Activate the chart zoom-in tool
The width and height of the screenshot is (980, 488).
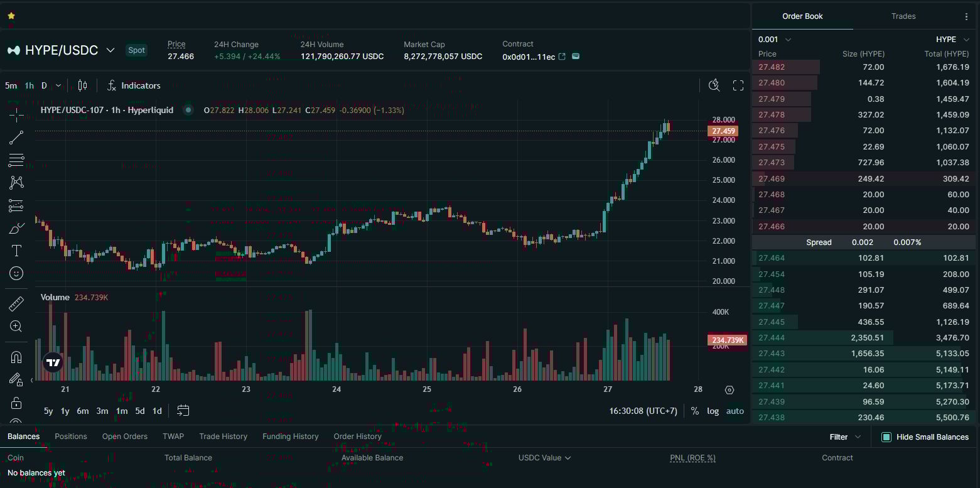(x=16, y=326)
